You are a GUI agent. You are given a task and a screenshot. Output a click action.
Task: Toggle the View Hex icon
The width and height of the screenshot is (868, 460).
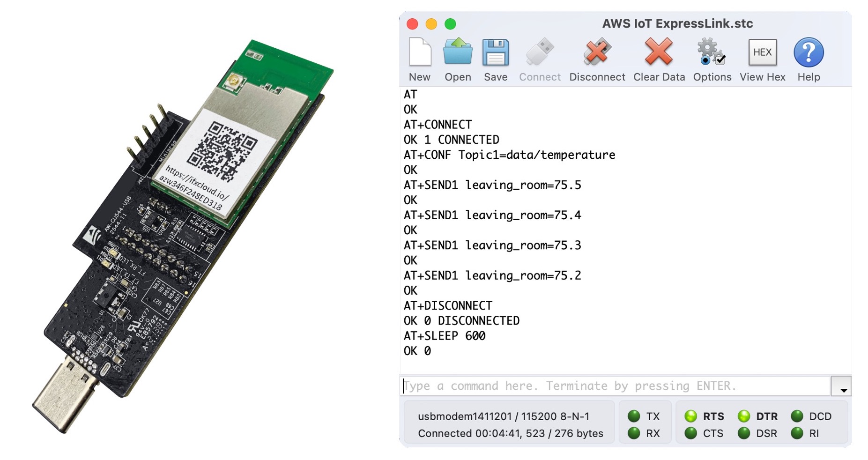coord(762,52)
